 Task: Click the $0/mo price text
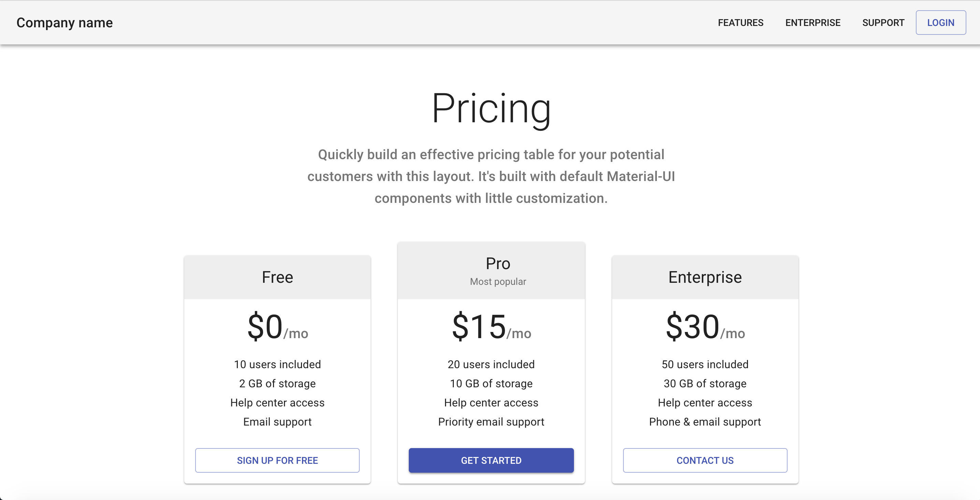pos(277,328)
